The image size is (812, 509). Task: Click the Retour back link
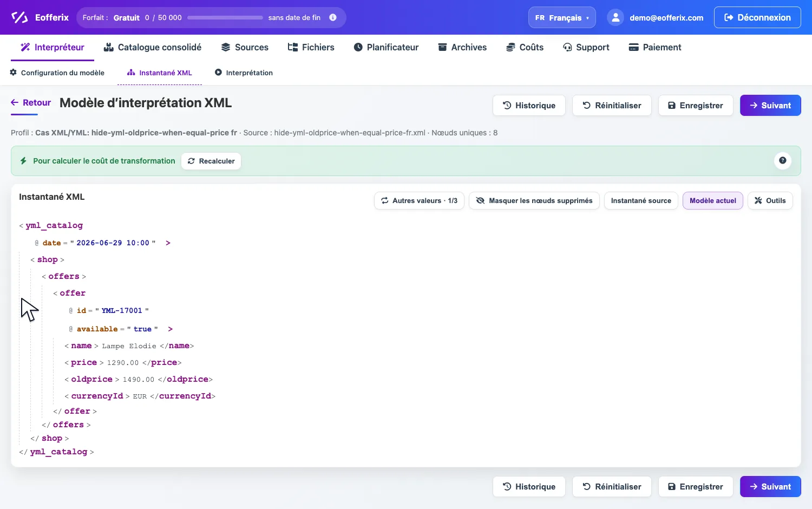tap(31, 103)
